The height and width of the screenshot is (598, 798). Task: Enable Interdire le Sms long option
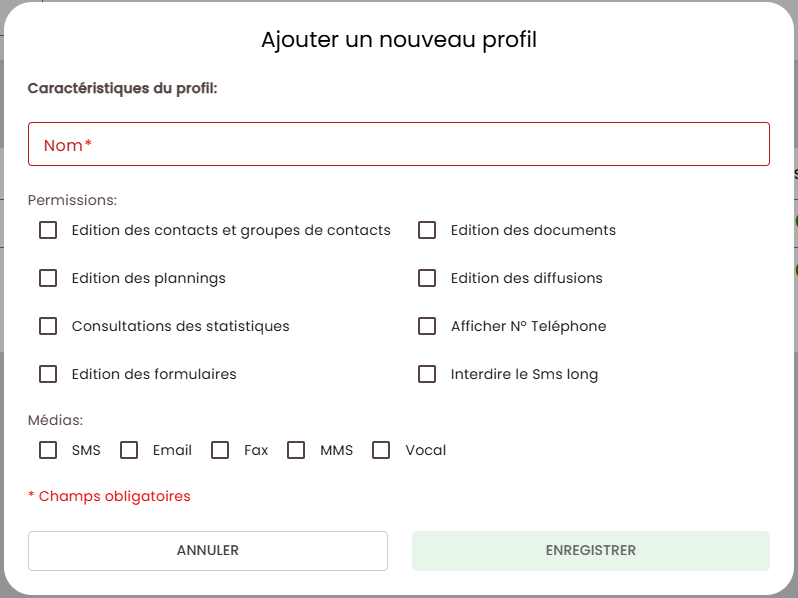click(x=427, y=374)
